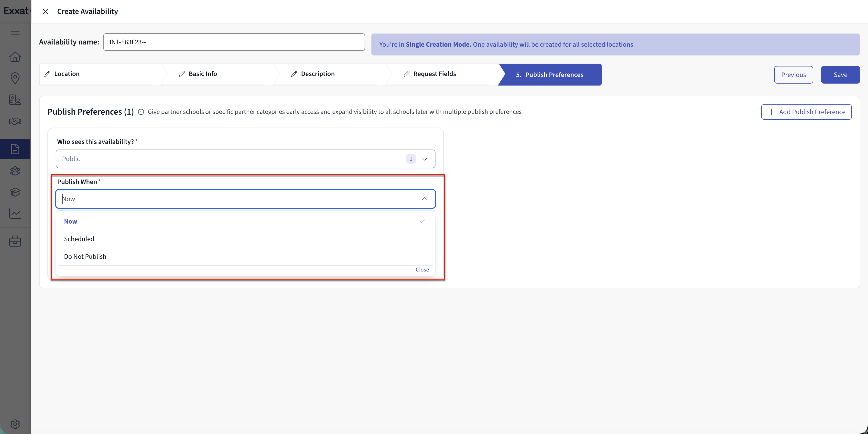Click the Add Publish Preference button
This screenshot has height=434, width=868.
(x=806, y=112)
